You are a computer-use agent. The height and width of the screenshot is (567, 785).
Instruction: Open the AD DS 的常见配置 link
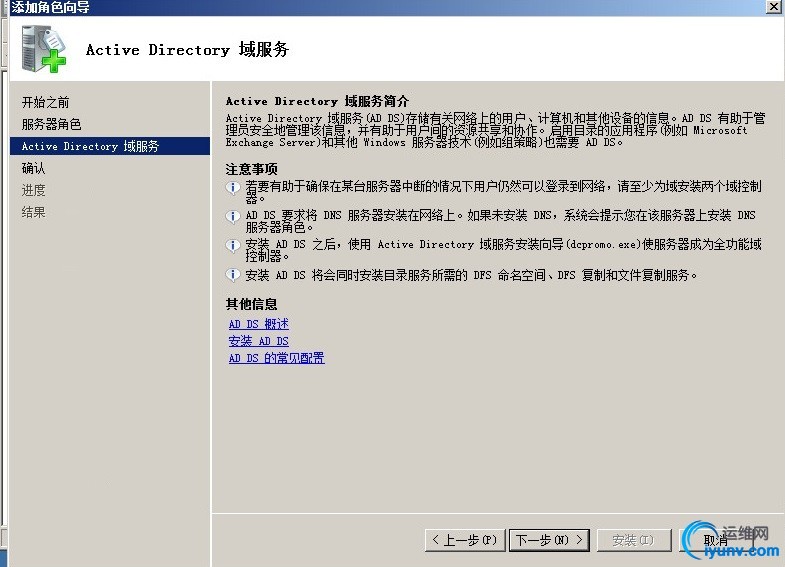pos(276,358)
